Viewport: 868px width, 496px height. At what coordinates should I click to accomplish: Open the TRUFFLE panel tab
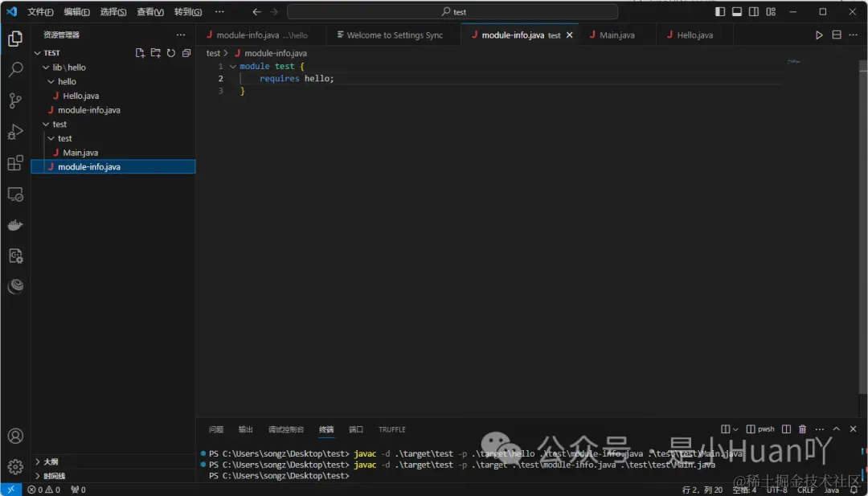[x=392, y=429]
